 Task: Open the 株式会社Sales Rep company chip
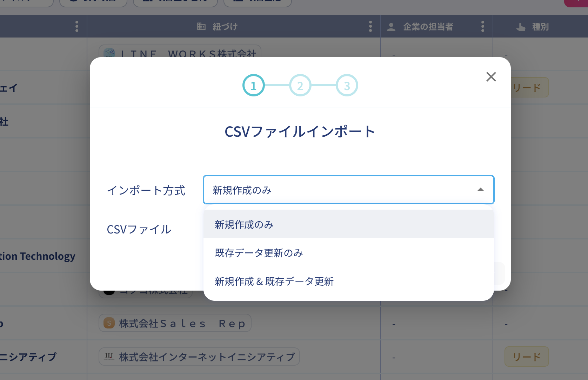(x=175, y=323)
